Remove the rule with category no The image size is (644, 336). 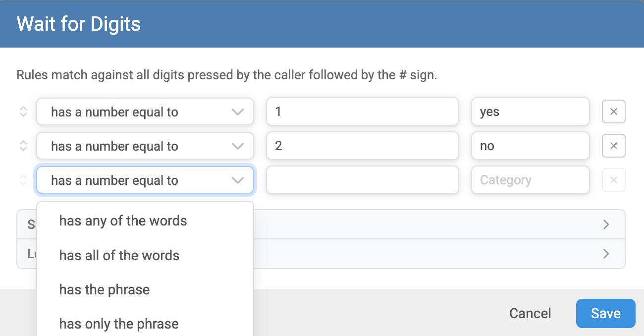click(x=613, y=146)
